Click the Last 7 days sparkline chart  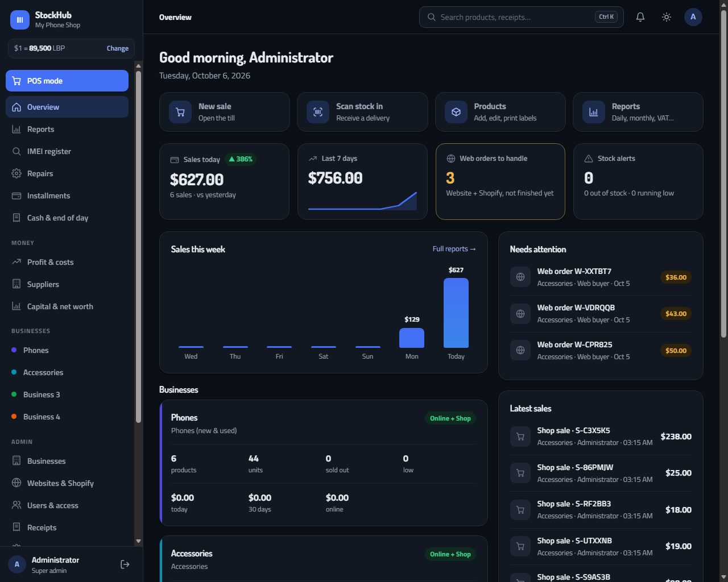tap(362, 201)
